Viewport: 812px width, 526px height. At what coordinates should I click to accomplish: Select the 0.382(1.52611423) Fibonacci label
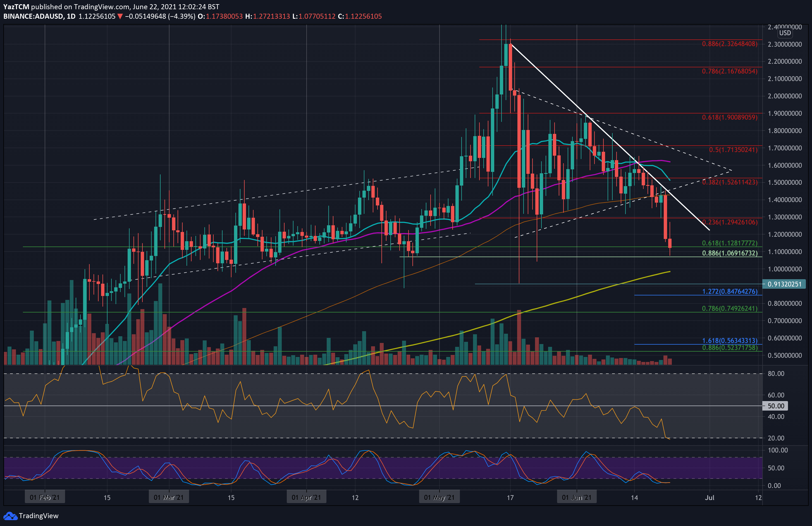pos(729,183)
